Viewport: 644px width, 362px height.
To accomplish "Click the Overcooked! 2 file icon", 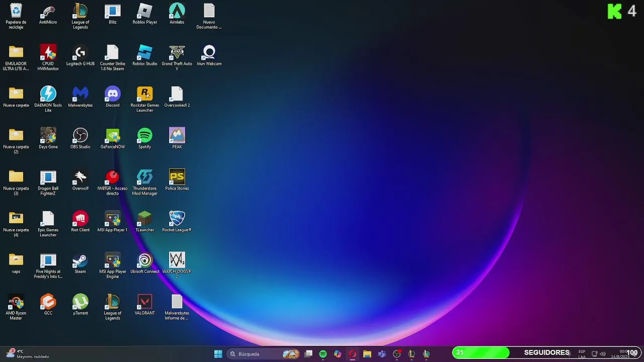I will (177, 97).
